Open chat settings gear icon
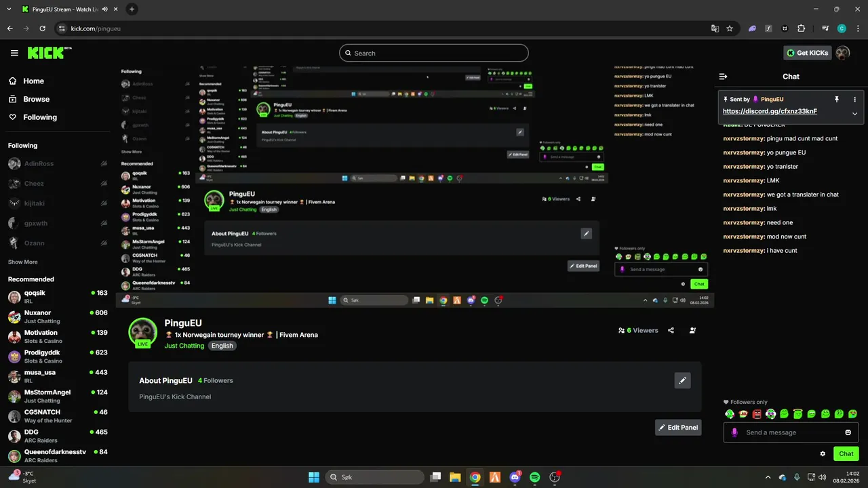The image size is (868, 488). click(x=823, y=454)
